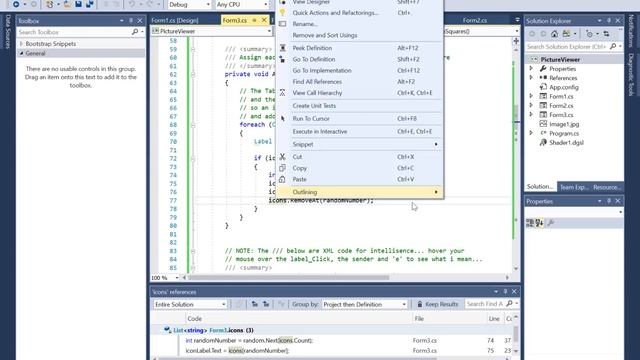This screenshot has height=360, width=640.
Task: Click Undo icon in toolbar
Action: [x=131, y=4]
